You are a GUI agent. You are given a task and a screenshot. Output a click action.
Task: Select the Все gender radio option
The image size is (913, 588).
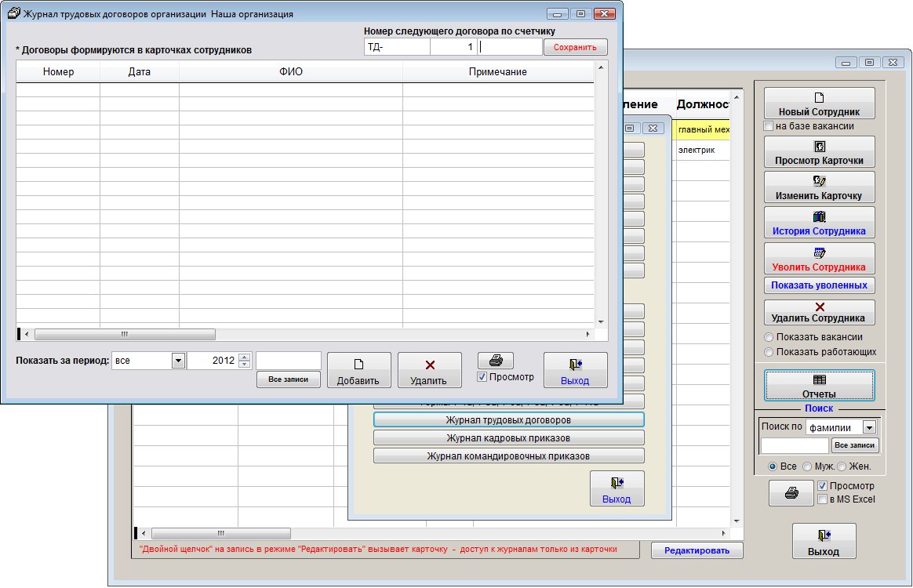(773, 466)
